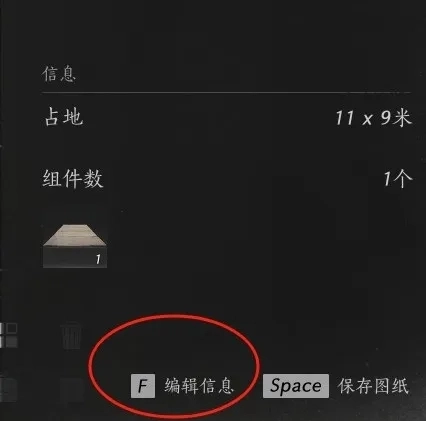426x421 pixels.
Task: Save the blueprint via 保存图纸
Action: click(373, 386)
